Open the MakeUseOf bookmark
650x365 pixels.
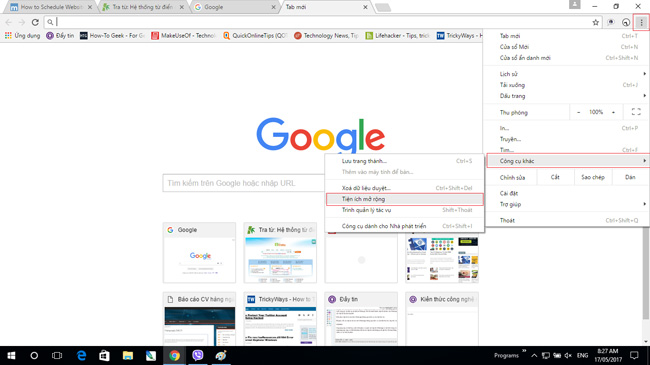click(183, 36)
